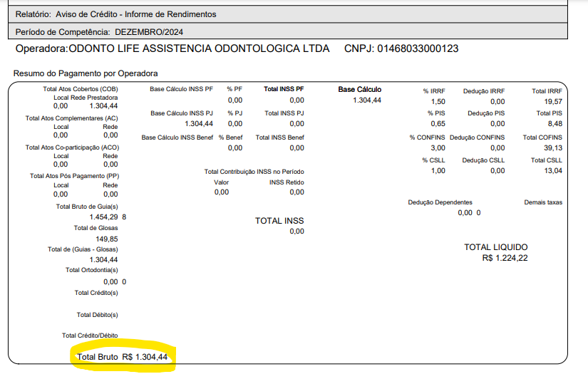The image size is (588, 374).
Task: Click the Total Contribuição INSS no Período label
Action: 254,172
